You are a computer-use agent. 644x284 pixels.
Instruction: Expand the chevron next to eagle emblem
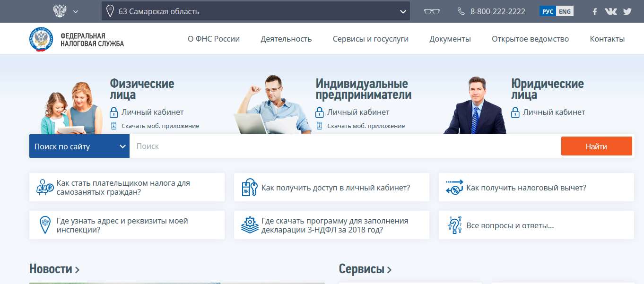[76, 11]
